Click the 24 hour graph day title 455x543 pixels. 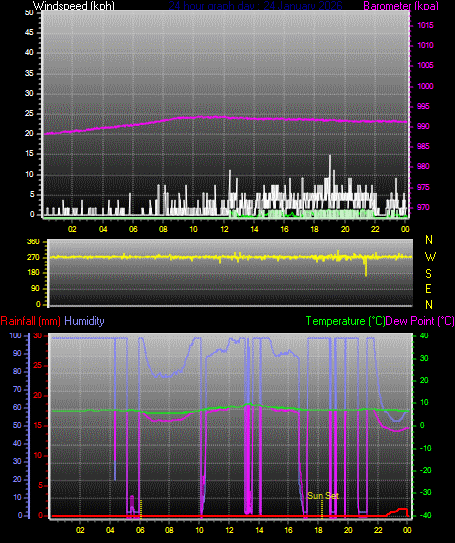256,6
